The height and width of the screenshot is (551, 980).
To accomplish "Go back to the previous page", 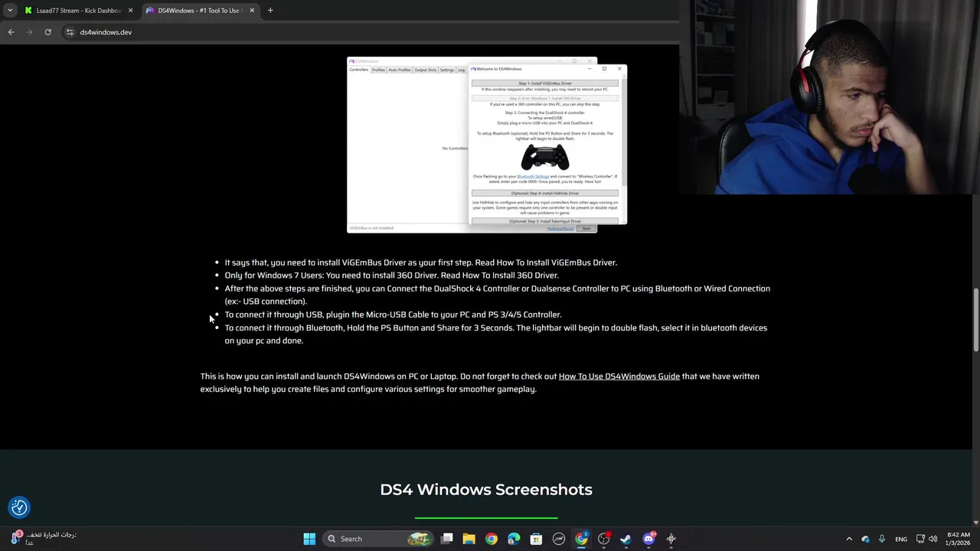I will point(11,32).
